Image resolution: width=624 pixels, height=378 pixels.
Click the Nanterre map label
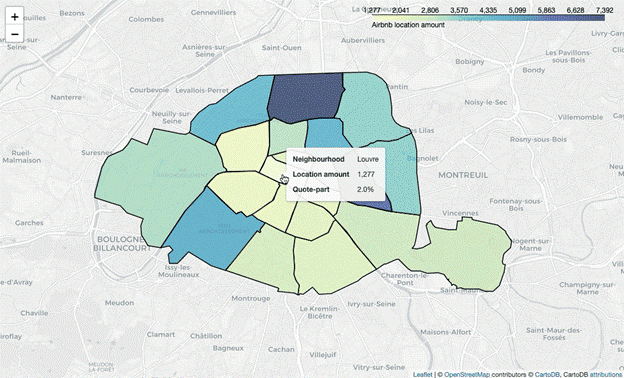(66, 97)
